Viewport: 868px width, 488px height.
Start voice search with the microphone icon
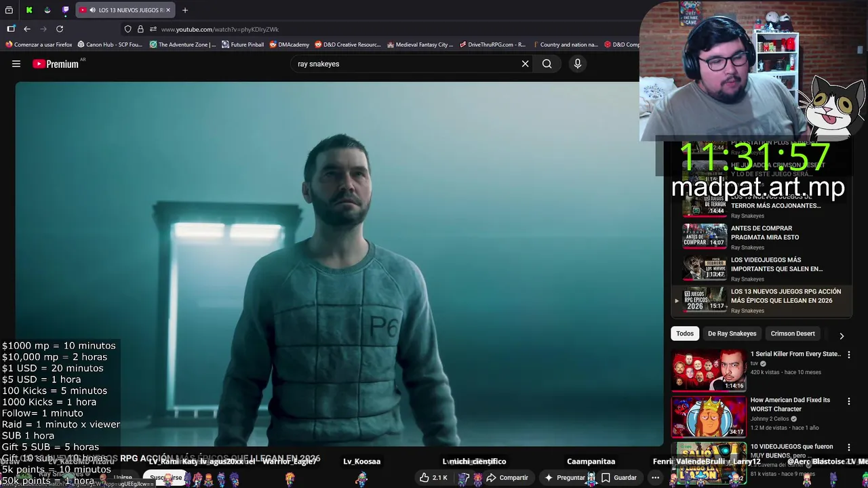[578, 64]
